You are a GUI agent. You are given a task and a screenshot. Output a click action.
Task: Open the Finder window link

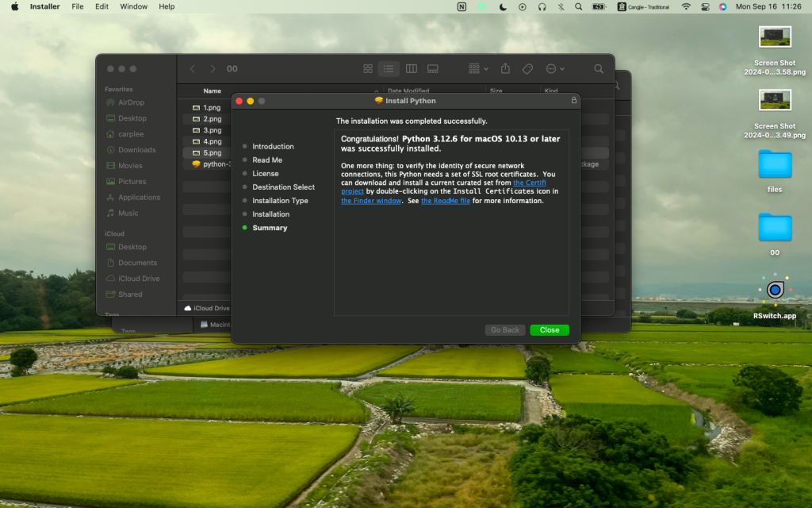coord(371,201)
